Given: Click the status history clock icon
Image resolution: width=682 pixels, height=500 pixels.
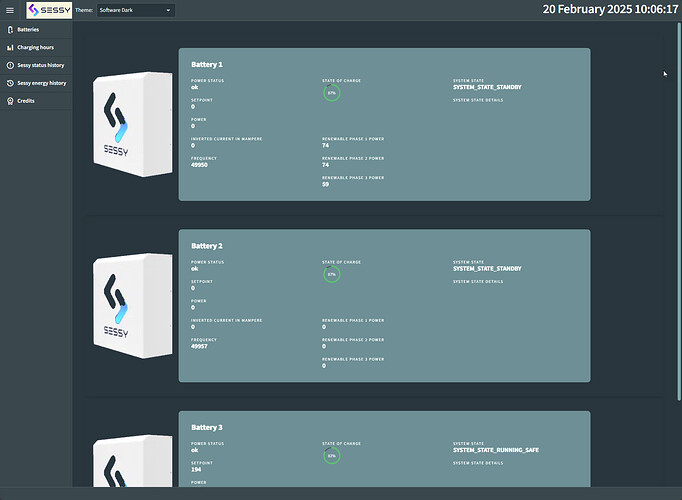Looking at the screenshot, I should click(10, 65).
